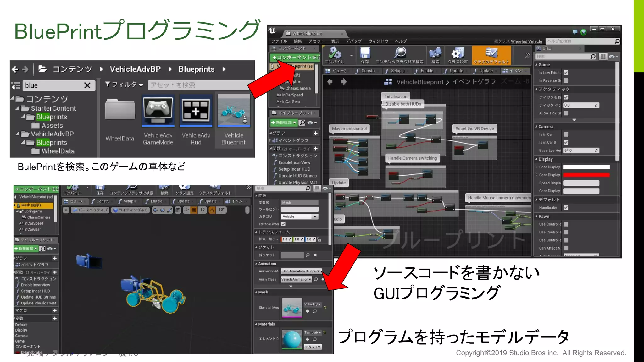644x362 pixels.
Task: Click the 新規追加 button in lower editor
Action: pos(25,249)
